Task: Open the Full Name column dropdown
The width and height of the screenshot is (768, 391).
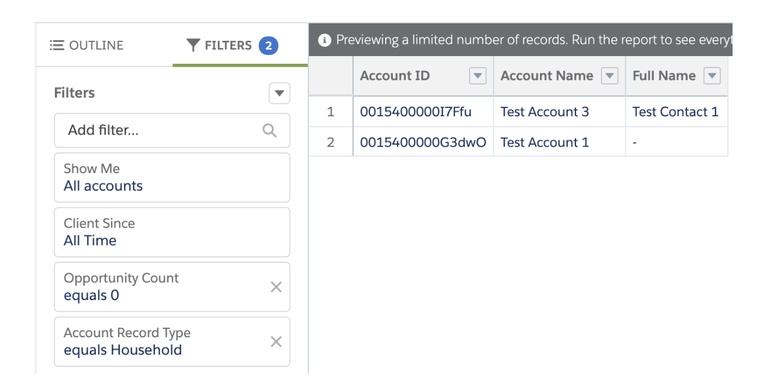Action: point(712,76)
